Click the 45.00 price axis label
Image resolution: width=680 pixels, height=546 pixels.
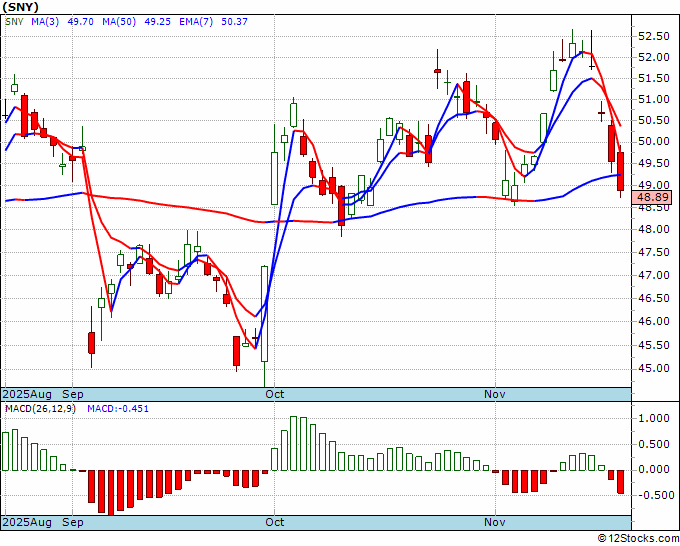tap(654, 368)
